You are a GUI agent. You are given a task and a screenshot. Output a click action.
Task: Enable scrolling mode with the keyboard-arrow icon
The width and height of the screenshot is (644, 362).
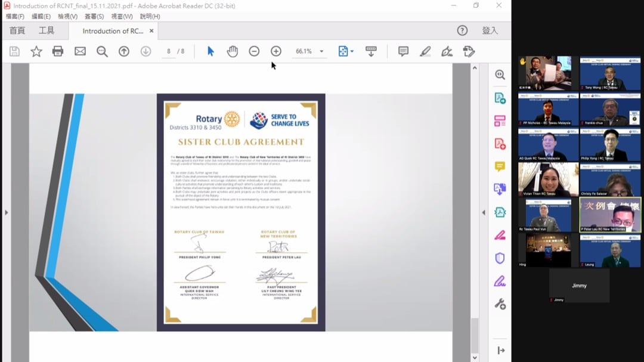[x=371, y=51]
